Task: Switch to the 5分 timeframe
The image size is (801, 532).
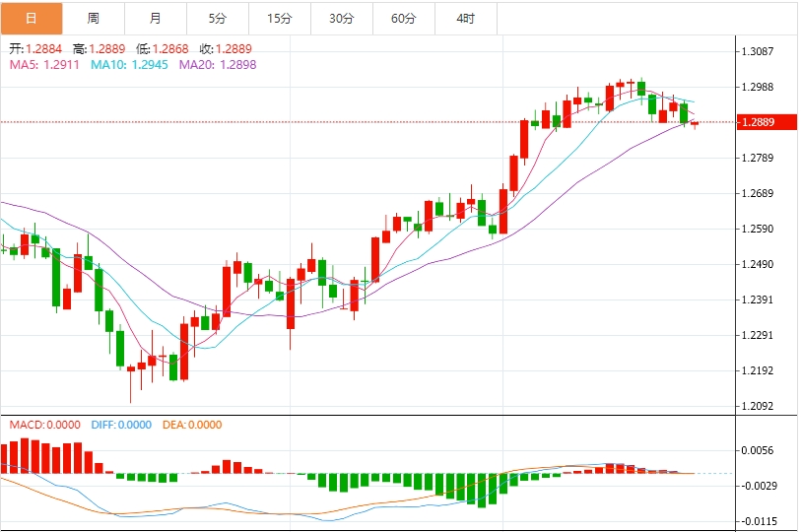Action: click(x=217, y=18)
